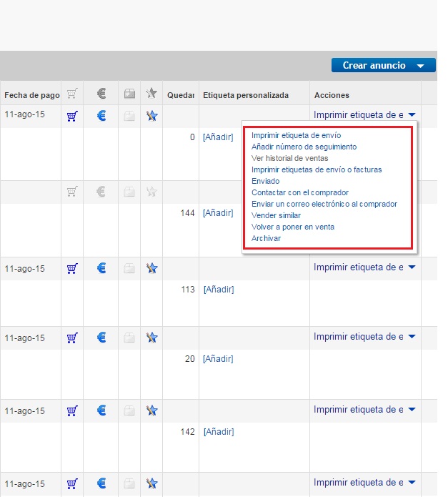Choose Imprimir etiqueta de envío from the menu

coord(296,135)
